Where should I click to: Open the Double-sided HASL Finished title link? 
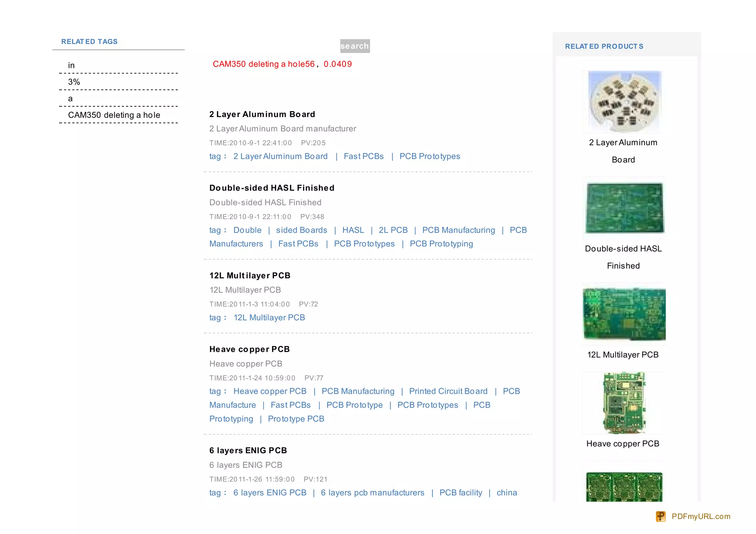[272, 188]
